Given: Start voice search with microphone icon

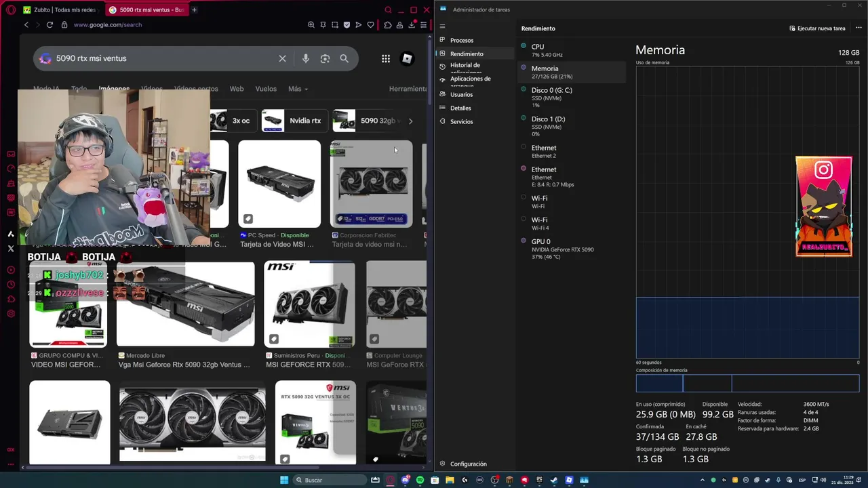Looking at the screenshot, I should 306,58.
